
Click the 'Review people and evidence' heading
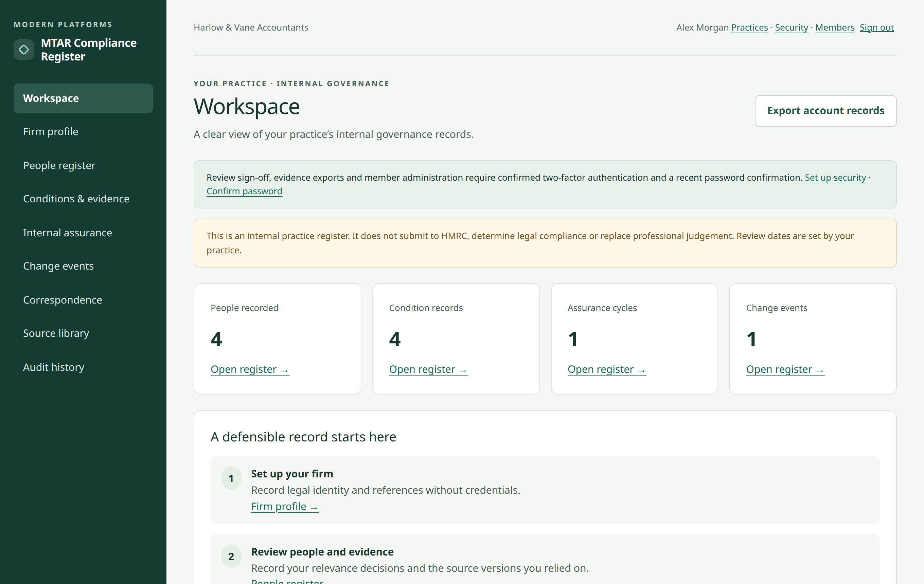point(322,552)
